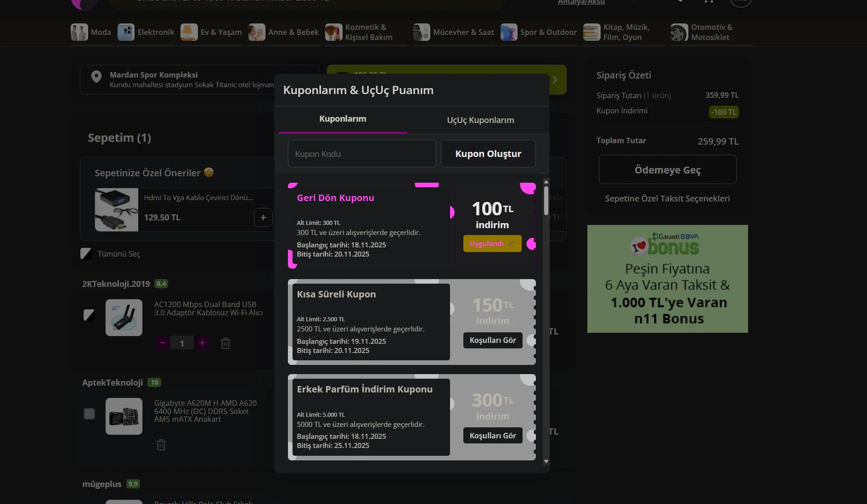
Task: Click the Garanti BBVA bonus banner
Action: (668, 279)
